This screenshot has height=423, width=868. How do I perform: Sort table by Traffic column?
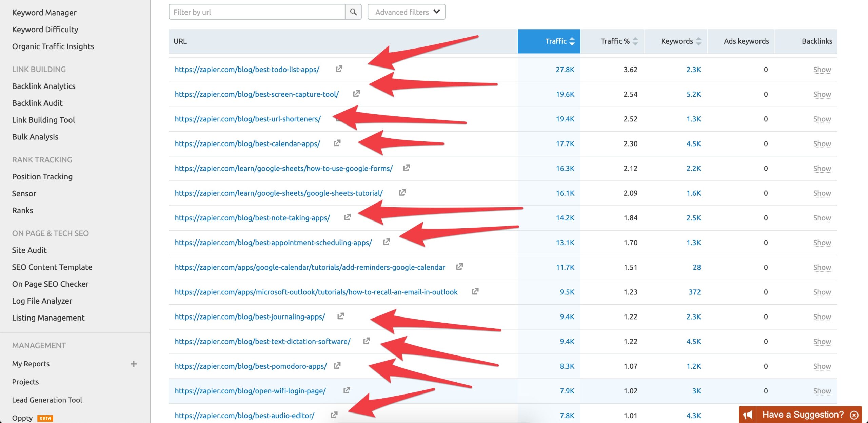point(549,41)
